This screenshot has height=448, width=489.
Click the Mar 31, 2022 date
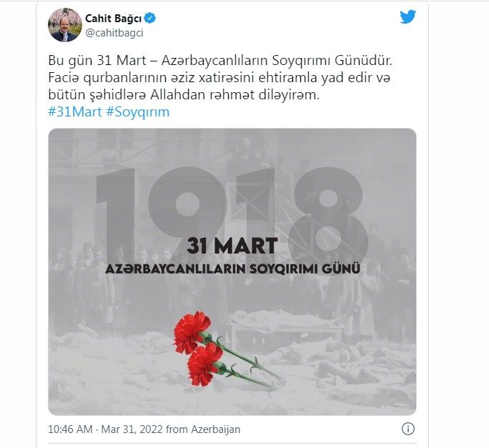click(132, 429)
